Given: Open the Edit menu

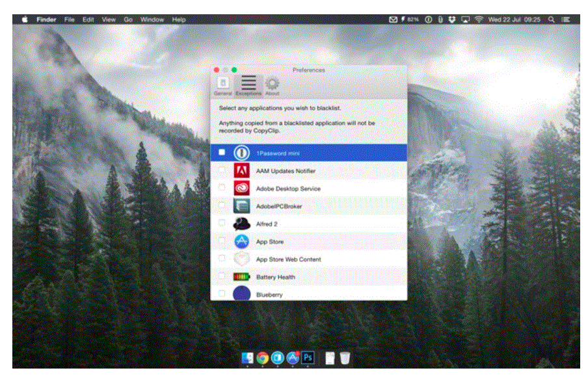Looking at the screenshot, I should click(88, 19).
